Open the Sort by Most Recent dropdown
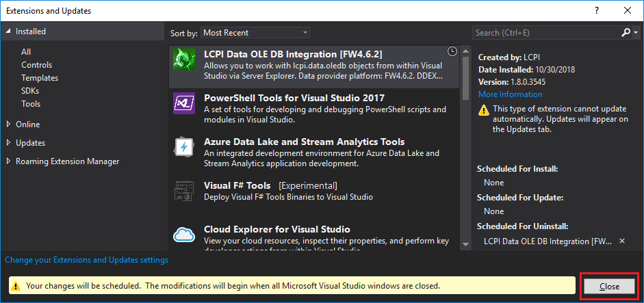 pos(255,33)
